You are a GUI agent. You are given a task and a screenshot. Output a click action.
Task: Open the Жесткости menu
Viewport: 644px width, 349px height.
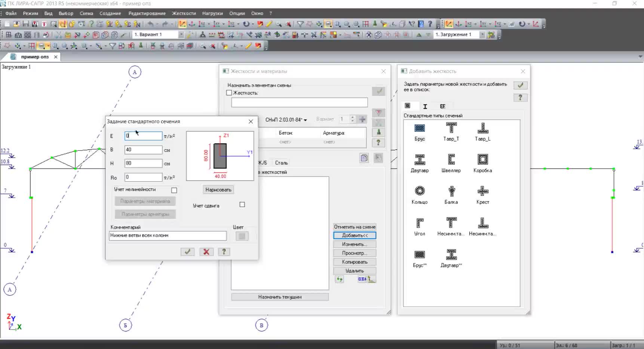pyautogui.click(x=184, y=13)
